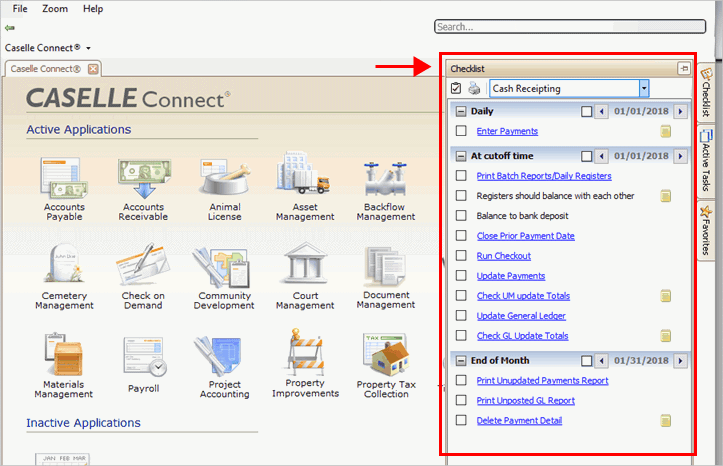Open Backflow Management application
Screen dimensions: 723x466
385,190
